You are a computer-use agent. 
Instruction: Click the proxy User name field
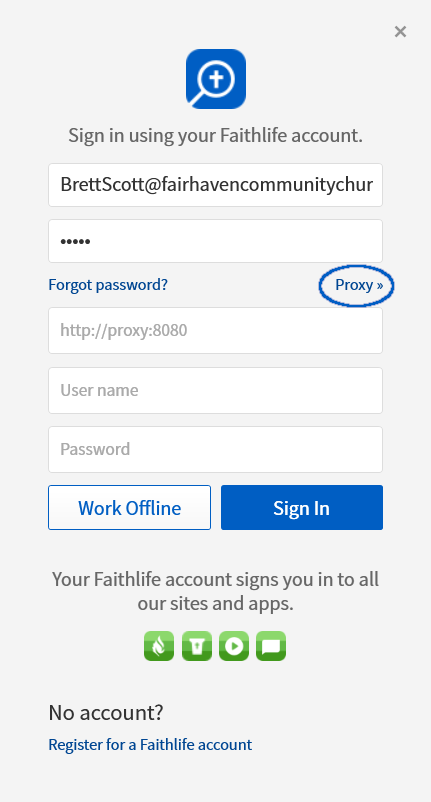(x=215, y=390)
